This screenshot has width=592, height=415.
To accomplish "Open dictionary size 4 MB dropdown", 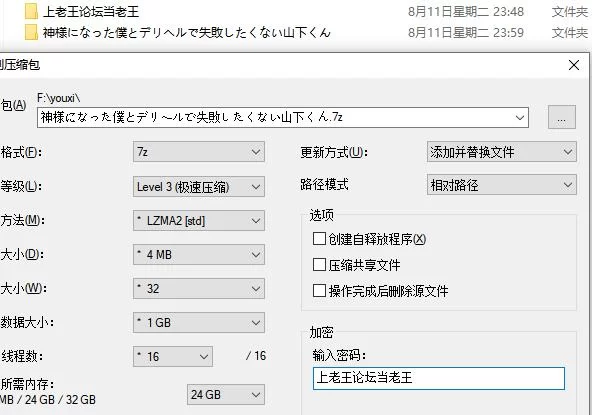I will (199, 255).
